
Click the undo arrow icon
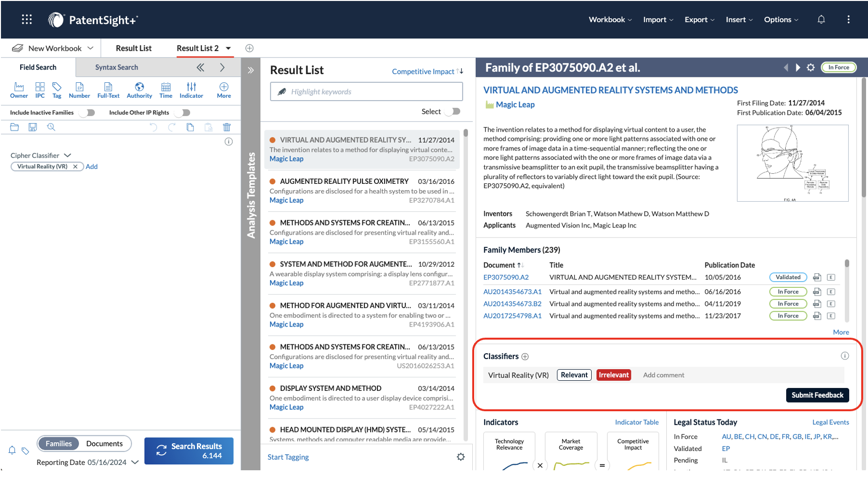click(153, 127)
